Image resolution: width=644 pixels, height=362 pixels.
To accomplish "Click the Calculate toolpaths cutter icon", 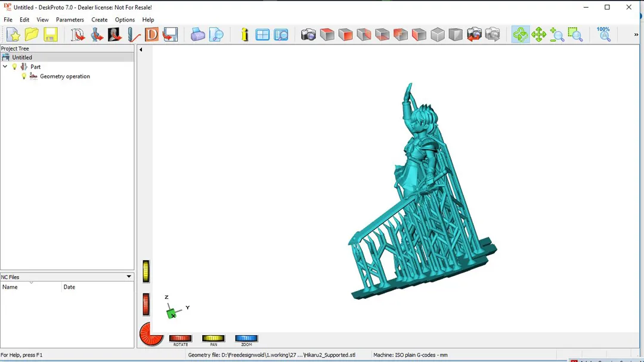I will click(133, 35).
